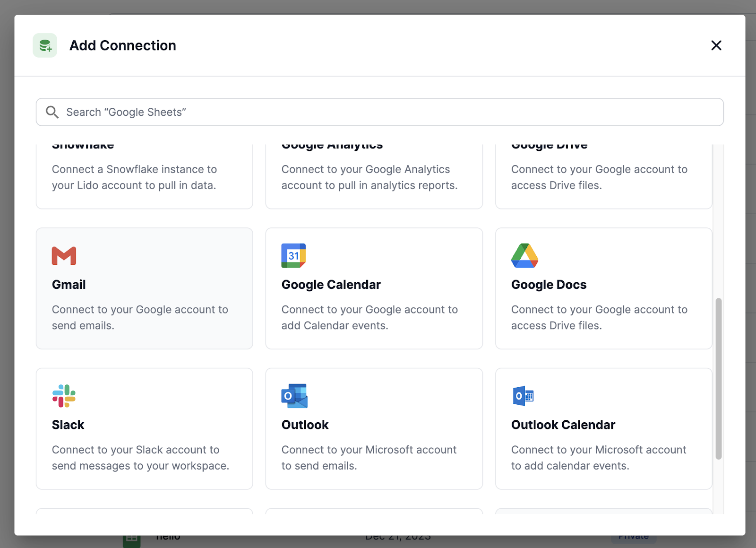The image size is (756, 548).
Task: Select the Outlook Calendar title
Action: [x=563, y=425]
